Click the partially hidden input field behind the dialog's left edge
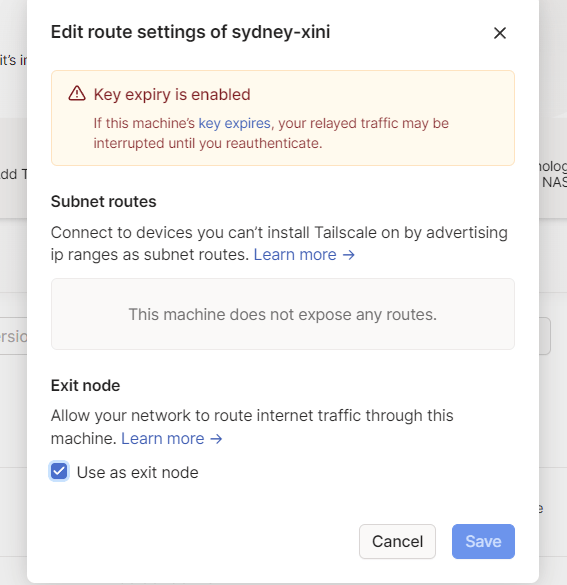This screenshot has width=567, height=585. tap(13, 336)
